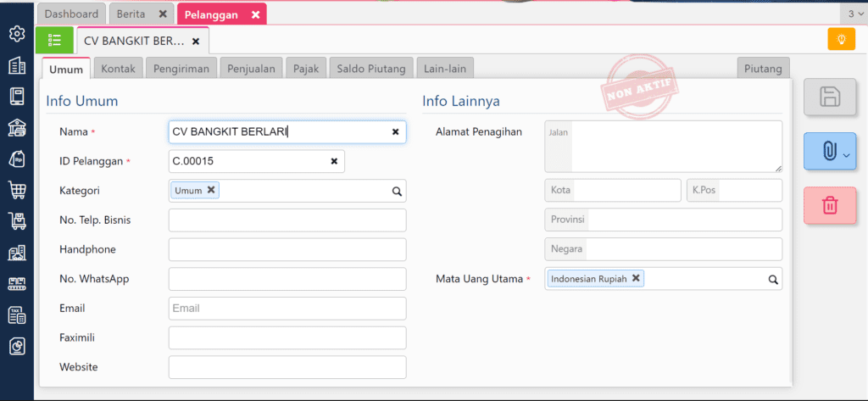
Task: Open the purchase shopping cart icon
Action: (17, 191)
